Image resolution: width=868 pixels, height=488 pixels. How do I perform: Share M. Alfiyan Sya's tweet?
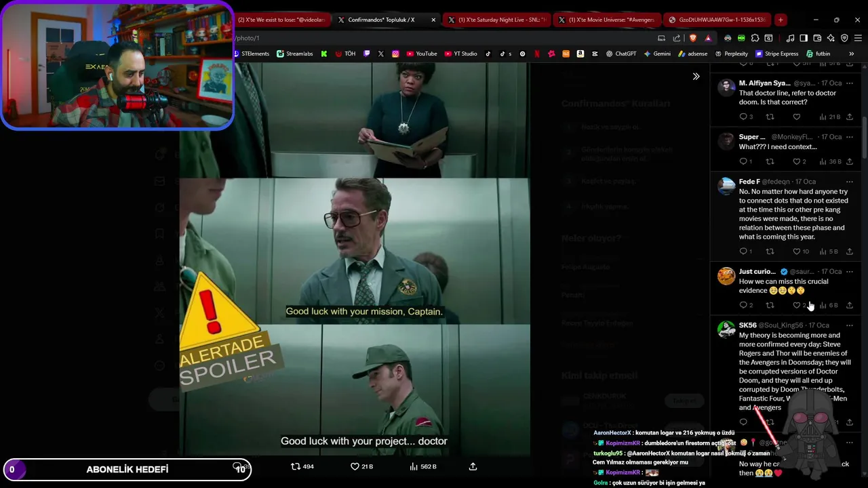[x=849, y=117]
